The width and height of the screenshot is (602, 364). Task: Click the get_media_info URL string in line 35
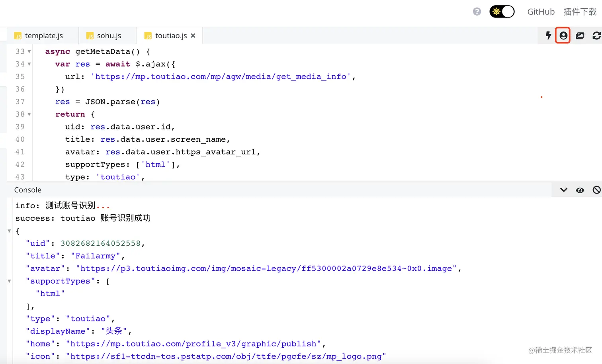tap(221, 76)
